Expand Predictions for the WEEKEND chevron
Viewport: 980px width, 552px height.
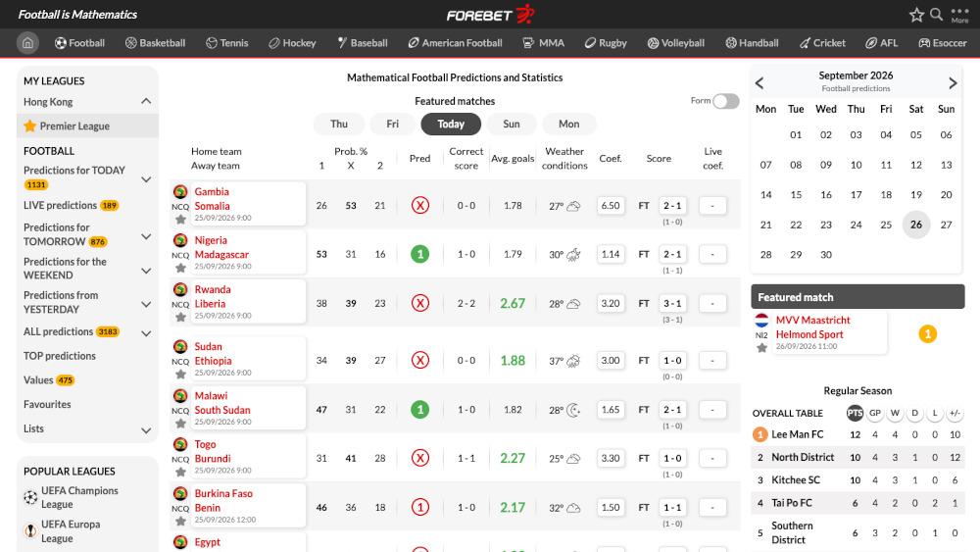pyautogui.click(x=146, y=271)
